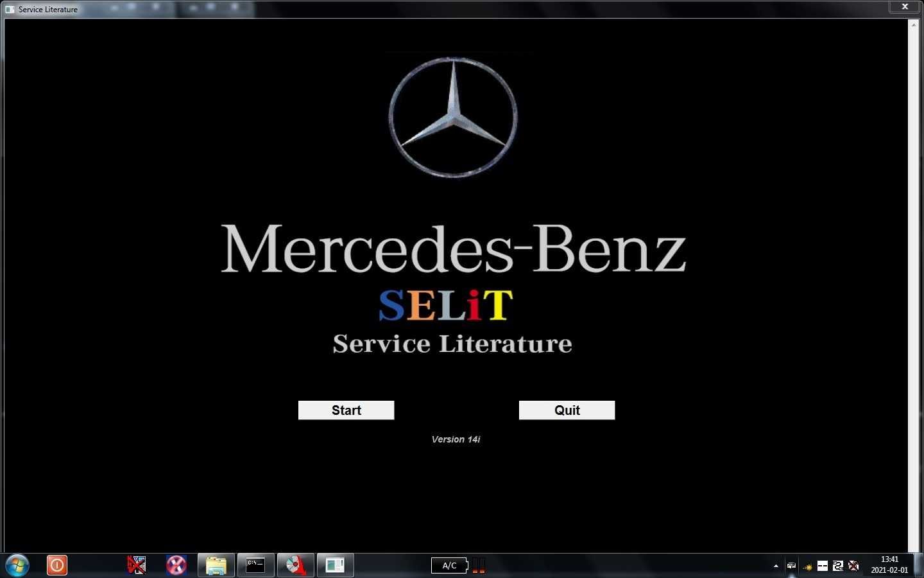
Task: Switch to the Service Literature taskbar item
Action: pos(336,566)
